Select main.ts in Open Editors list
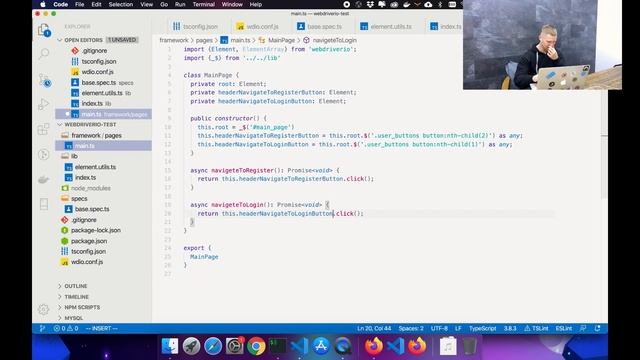This screenshot has height=360, width=640. pos(103,114)
